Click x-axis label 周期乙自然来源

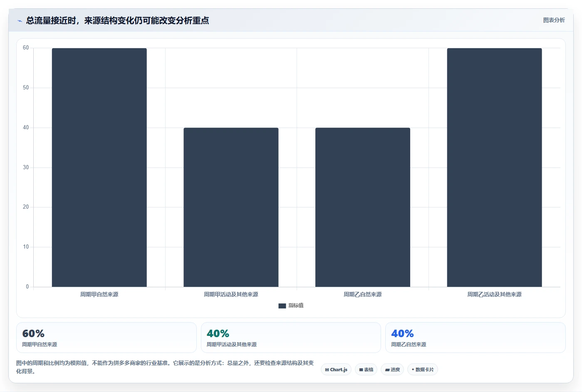[x=363, y=294]
